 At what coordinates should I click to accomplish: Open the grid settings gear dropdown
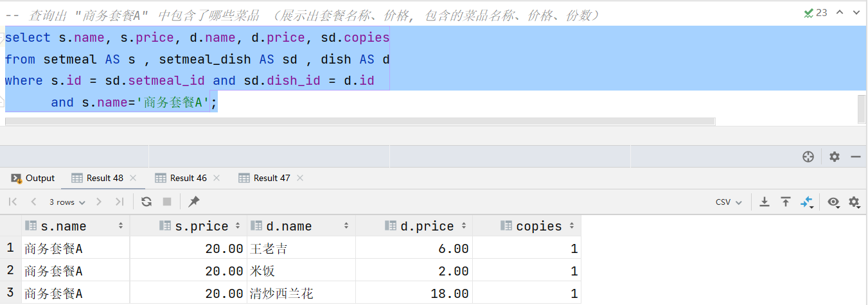pyautogui.click(x=854, y=202)
